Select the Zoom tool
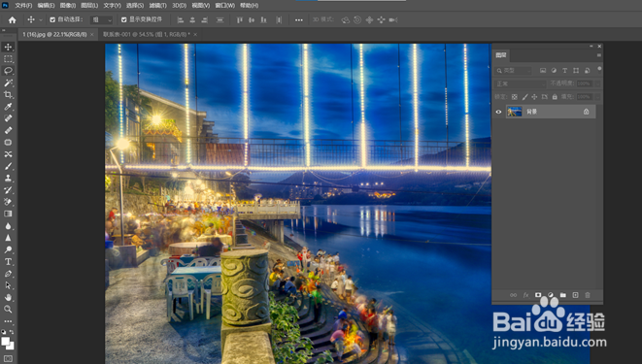 tap(8, 310)
